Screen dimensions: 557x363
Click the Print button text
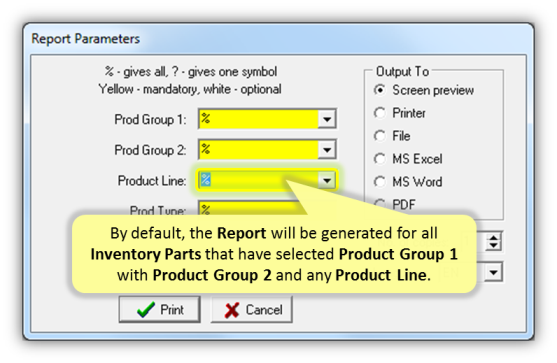pos(172,310)
